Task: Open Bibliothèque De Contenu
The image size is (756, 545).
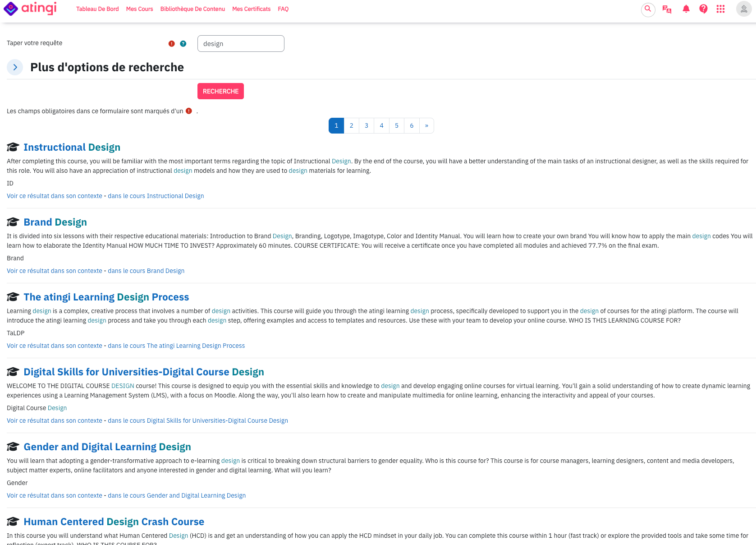Action: 192,9
